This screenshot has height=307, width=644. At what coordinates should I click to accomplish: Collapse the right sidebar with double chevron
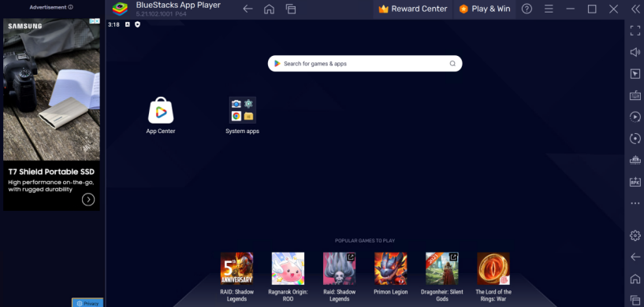[x=635, y=9]
